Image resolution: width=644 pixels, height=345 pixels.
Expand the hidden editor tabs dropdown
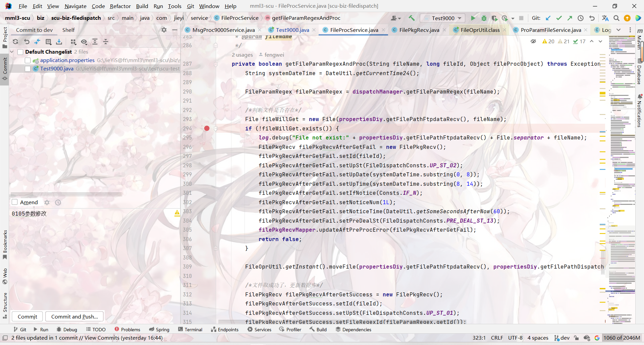pos(619,30)
